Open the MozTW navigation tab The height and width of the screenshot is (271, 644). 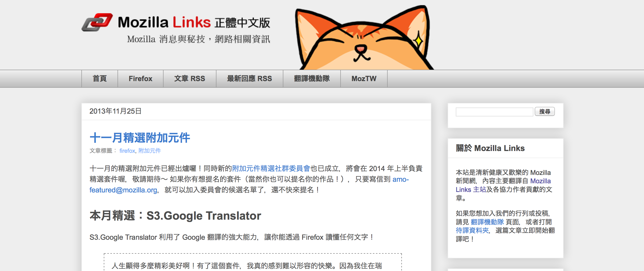(x=364, y=79)
